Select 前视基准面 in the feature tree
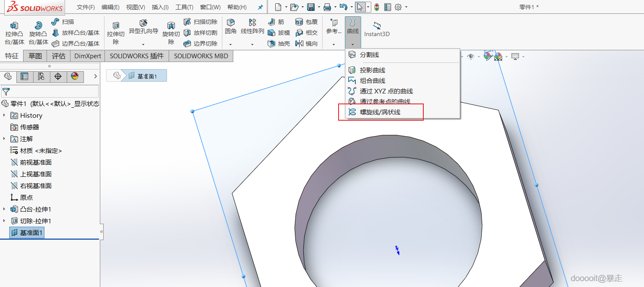644x287 pixels. pos(31,162)
